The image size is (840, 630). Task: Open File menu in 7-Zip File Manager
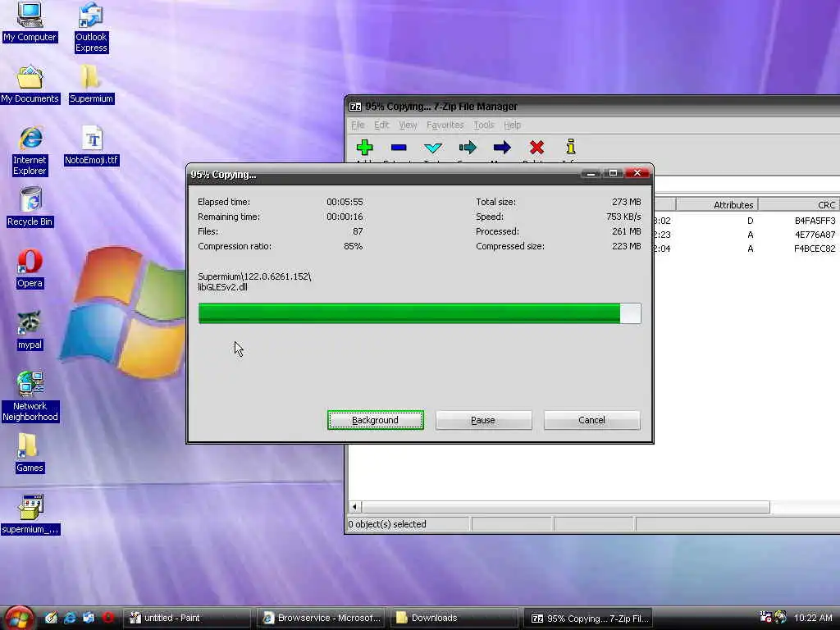coord(358,125)
